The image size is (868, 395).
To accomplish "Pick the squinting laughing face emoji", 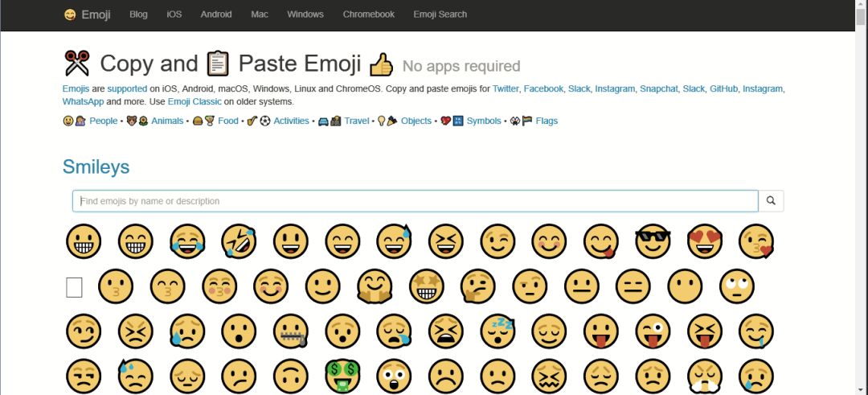I will point(446,241).
